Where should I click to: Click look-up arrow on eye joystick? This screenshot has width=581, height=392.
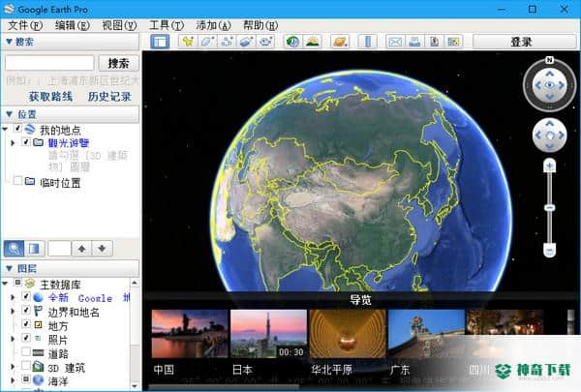tap(549, 74)
